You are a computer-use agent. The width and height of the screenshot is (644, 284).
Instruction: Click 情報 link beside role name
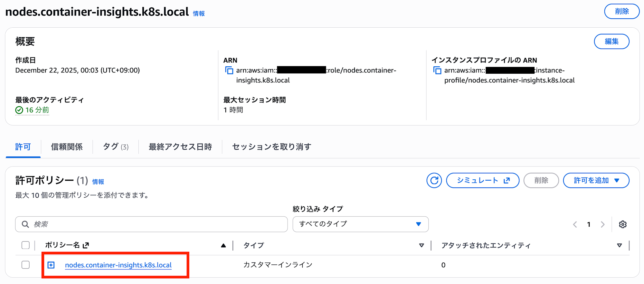199,14
